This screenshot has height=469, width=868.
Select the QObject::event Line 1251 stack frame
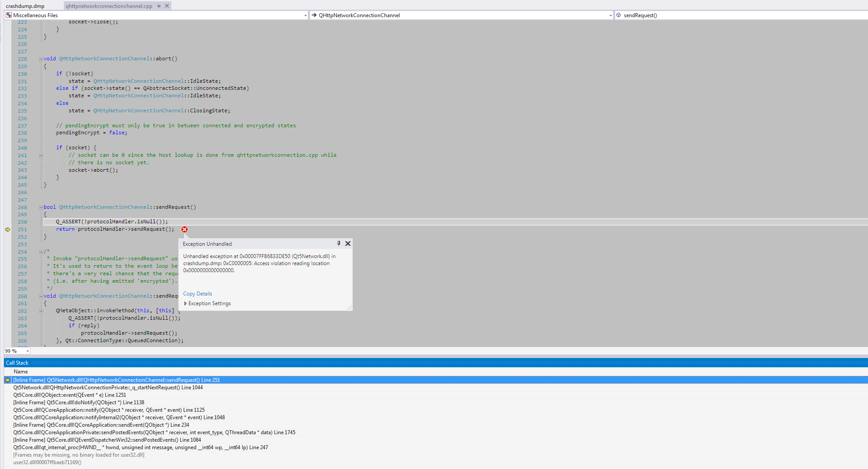70,395
